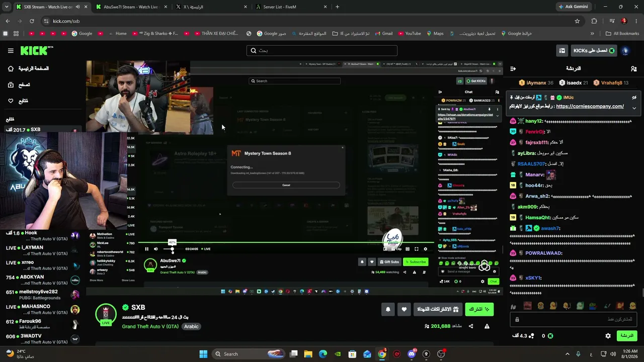This screenshot has height=362, width=644.
Task: Open Discord from the taskbar
Action: pyautogui.click(x=412, y=354)
